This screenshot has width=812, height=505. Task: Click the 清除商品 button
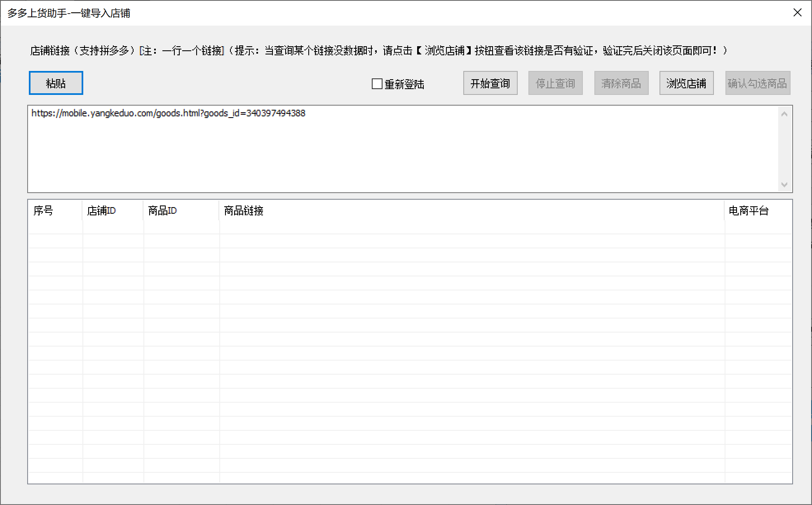coord(621,83)
